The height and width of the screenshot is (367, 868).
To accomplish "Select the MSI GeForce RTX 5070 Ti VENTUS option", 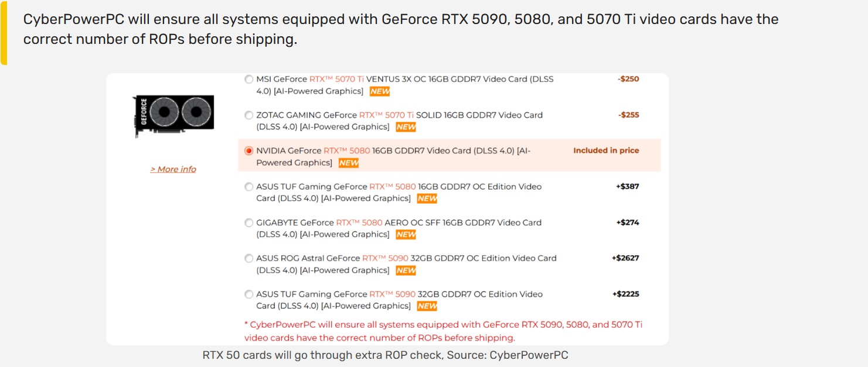I will (249, 79).
